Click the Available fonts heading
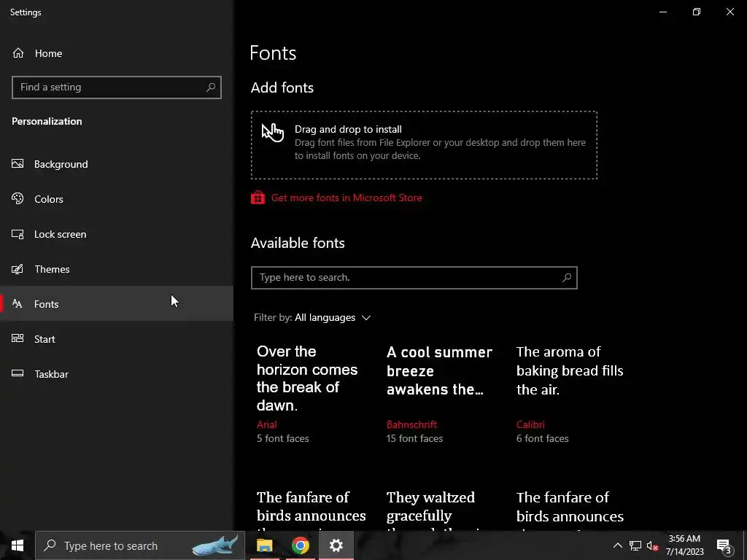 click(x=298, y=243)
